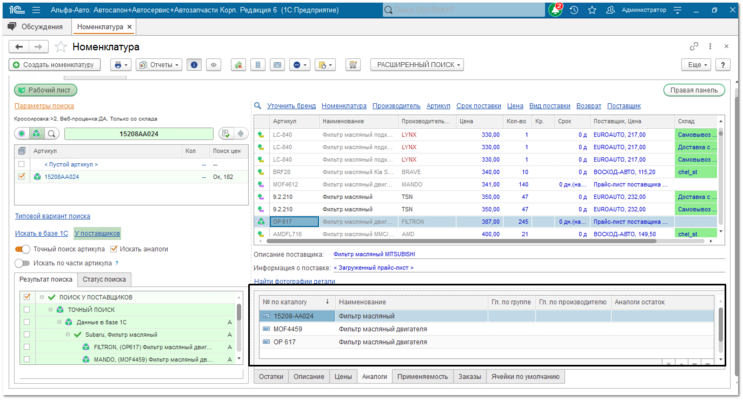This screenshot has width=743, height=400.
Task: Check the Данные в базе 1С checkbox
Action: [27, 322]
